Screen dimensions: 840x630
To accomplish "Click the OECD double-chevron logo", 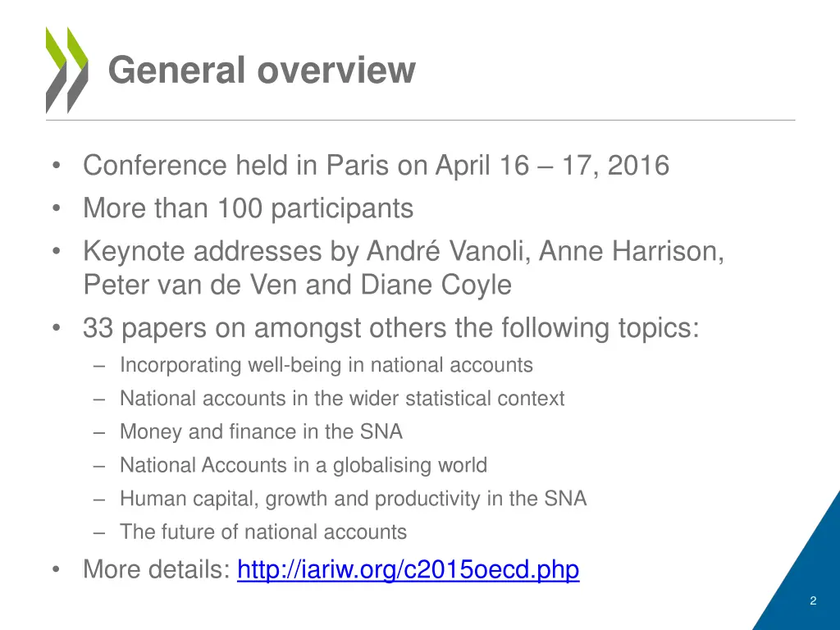I will click(67, 71).
